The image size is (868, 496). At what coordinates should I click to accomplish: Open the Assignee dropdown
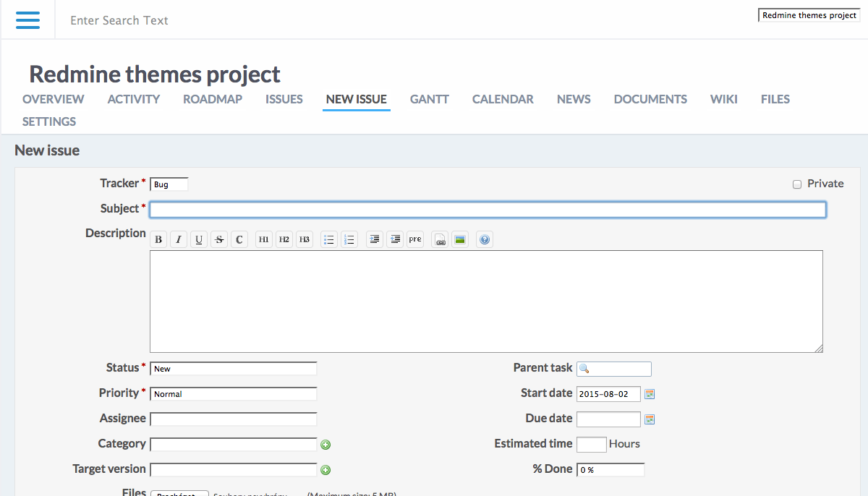(x=234, y=419)
